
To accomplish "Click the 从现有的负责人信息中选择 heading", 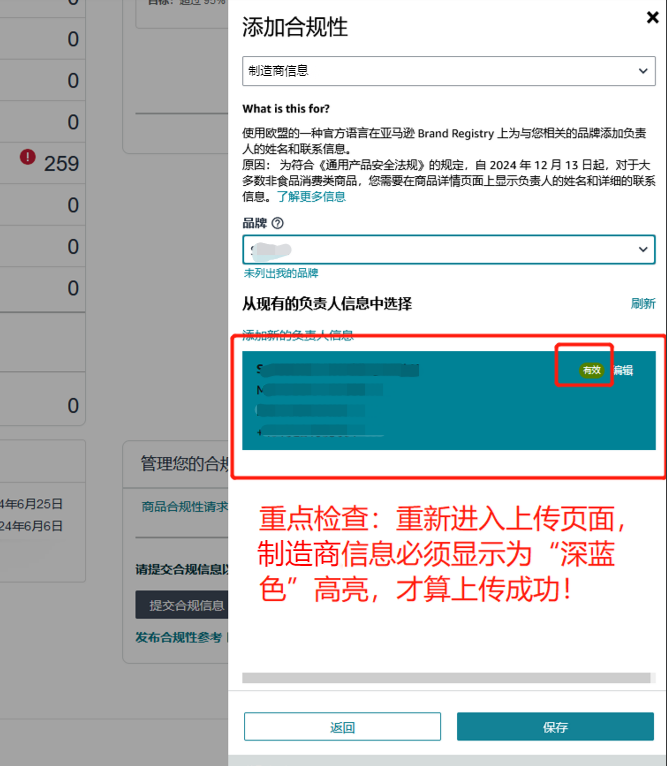I will (x=327, y=304).
